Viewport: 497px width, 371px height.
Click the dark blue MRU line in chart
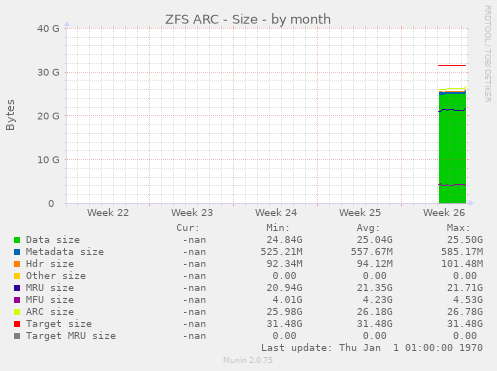click(452, 110)
